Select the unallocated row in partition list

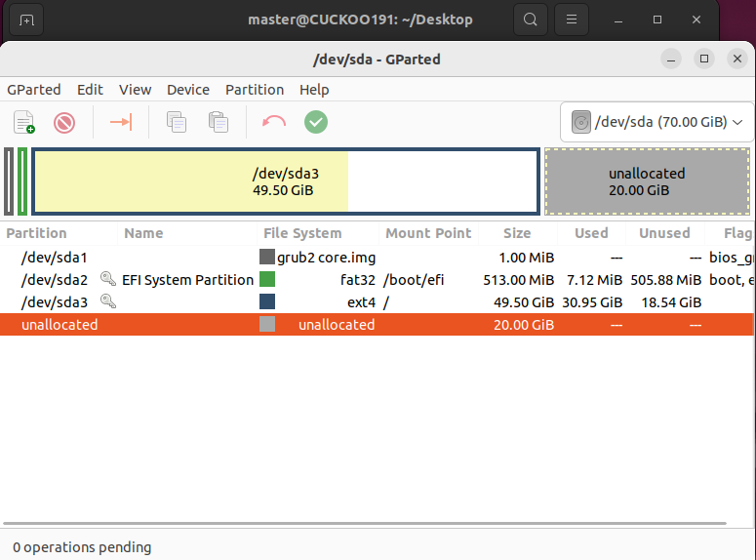[378, 325]
